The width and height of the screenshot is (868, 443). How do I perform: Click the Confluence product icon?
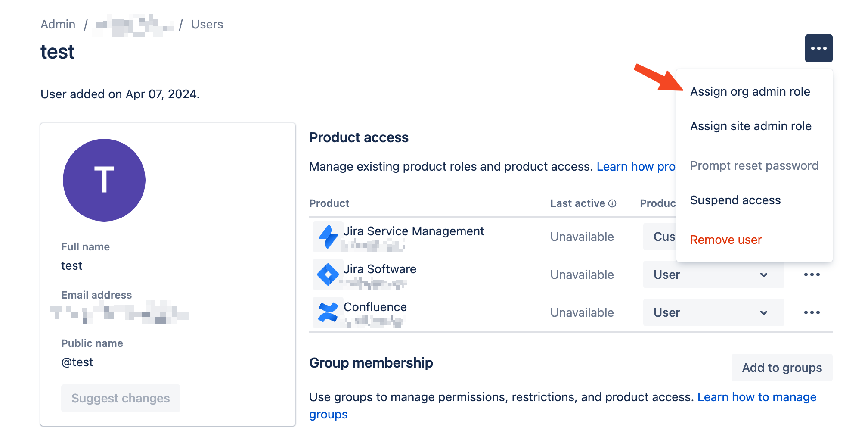pyautogui.click(x=328, y=312)
